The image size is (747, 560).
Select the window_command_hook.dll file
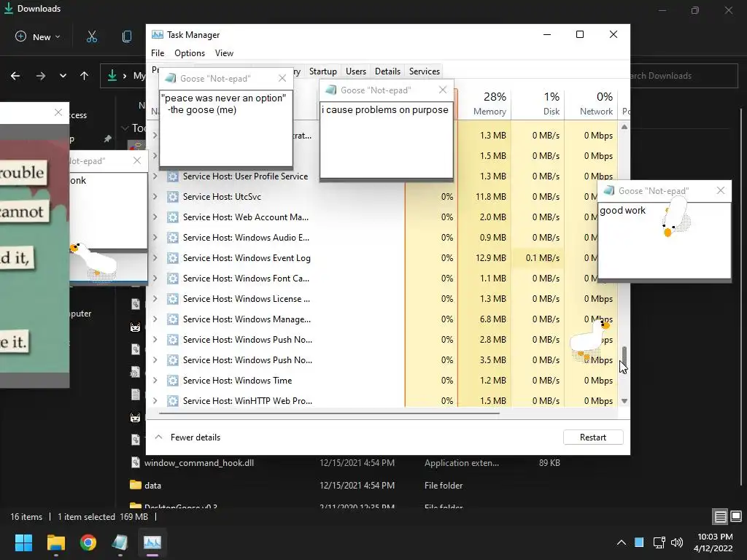click(x=198, y=462)
